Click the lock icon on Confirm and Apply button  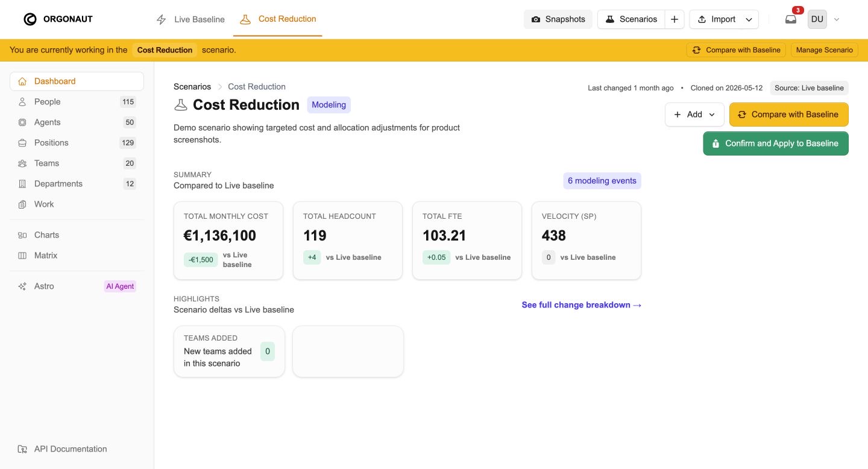[x=715, y=143]
